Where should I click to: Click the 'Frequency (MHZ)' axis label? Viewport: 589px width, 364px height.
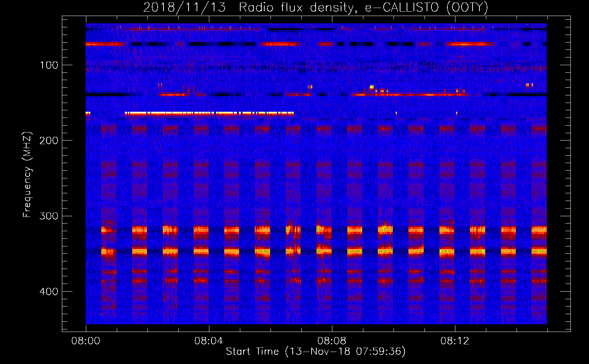[27, 175]
